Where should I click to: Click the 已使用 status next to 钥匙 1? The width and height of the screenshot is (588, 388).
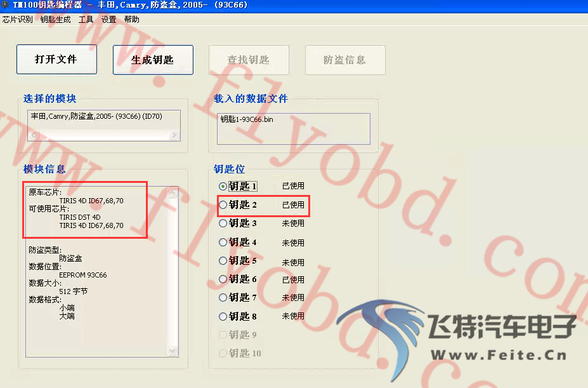(293, 186)
